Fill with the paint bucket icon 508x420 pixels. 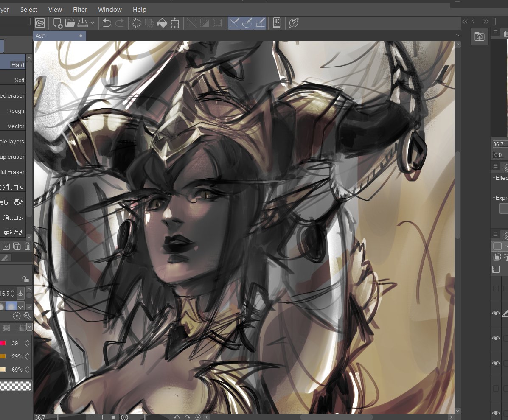[162, 23]
